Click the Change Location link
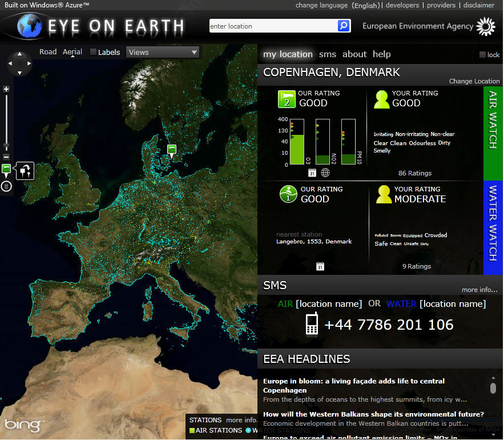This screenshot has width=504, height=440. tap(474, 81)
